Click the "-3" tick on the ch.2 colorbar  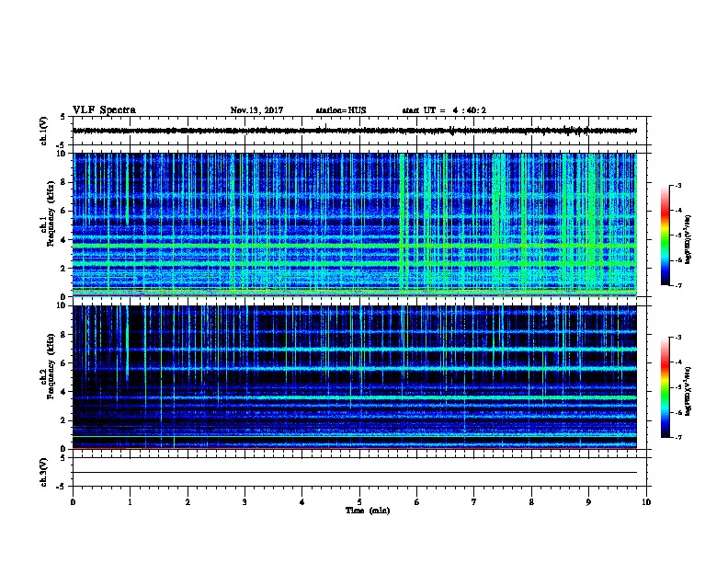(678, 338)
